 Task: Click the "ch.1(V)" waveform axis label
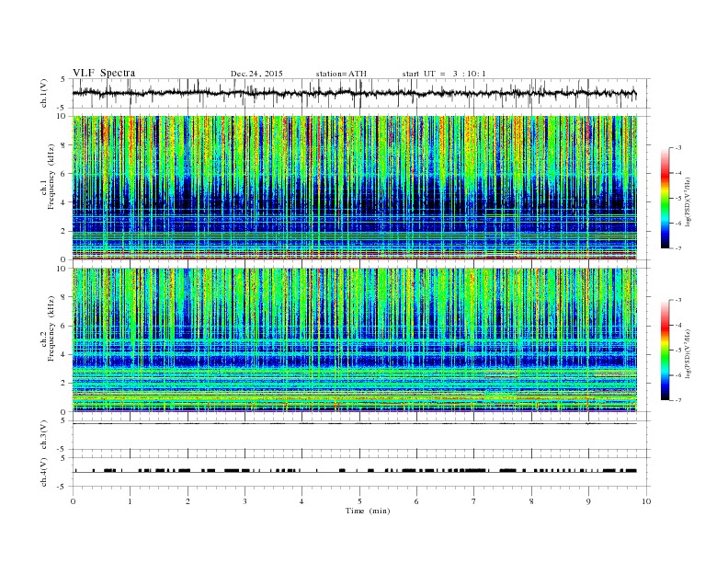[44, 93]
